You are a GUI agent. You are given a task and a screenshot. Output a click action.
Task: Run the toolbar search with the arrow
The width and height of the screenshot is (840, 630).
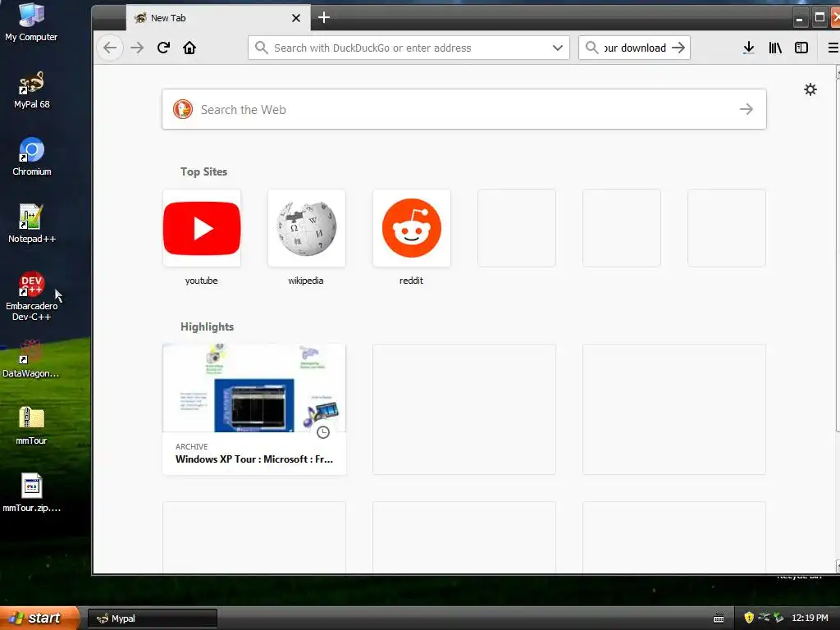[x=678, y=48]
